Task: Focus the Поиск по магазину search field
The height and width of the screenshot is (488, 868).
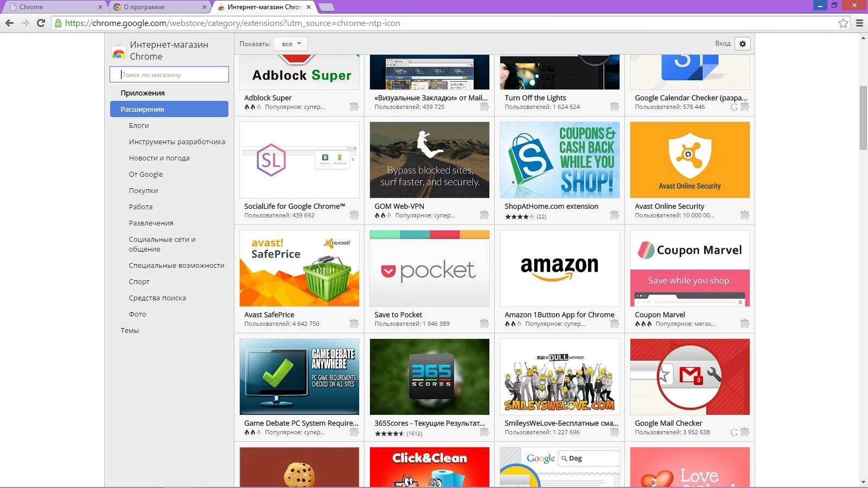Action: [169, 74]
